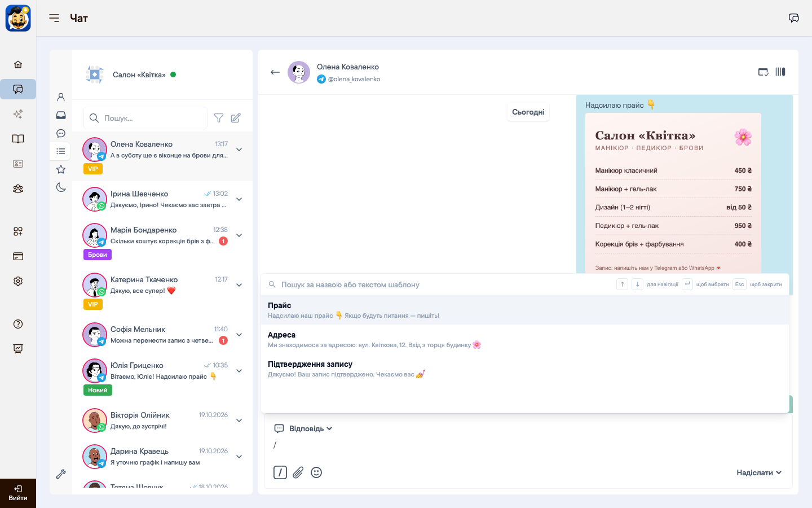This screenshot has height=508, width=812.
Task: Expand chevron on Ірина Шевченко conversation
Action: [x=239, y=199]
